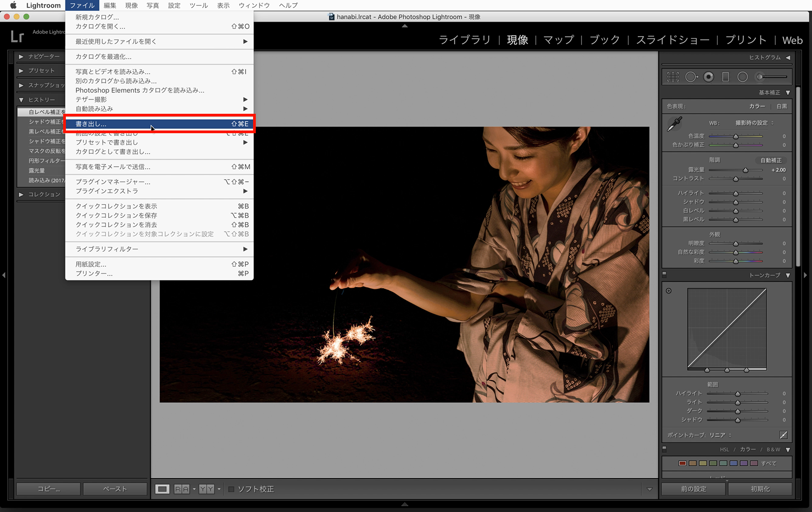Image resolution: width=812 pixels, height=512 pixels.
Task: Collapse the トーンカーブ panel
Action: (x=788, y=275)
